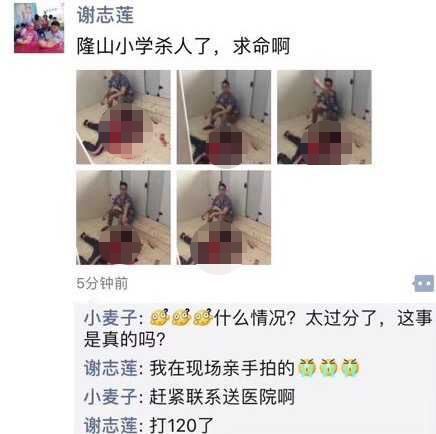This screenshot has height=434, width=436.
Task: Open 谢志莲's name in the 打120了 comment
Action: pos(111,425)
